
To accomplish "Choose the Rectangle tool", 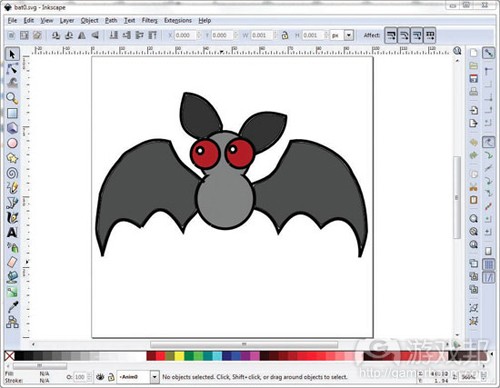I will click(x=12, y=113).
